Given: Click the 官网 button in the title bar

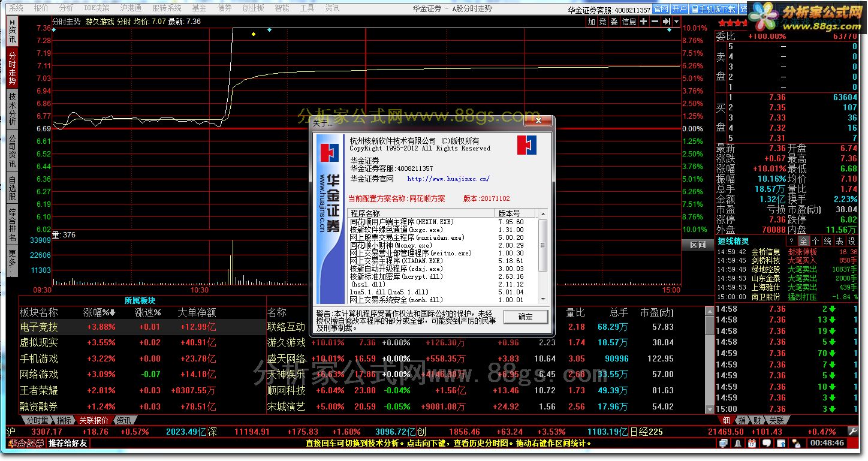Looking at the screenshot, I should coord(661,9).
